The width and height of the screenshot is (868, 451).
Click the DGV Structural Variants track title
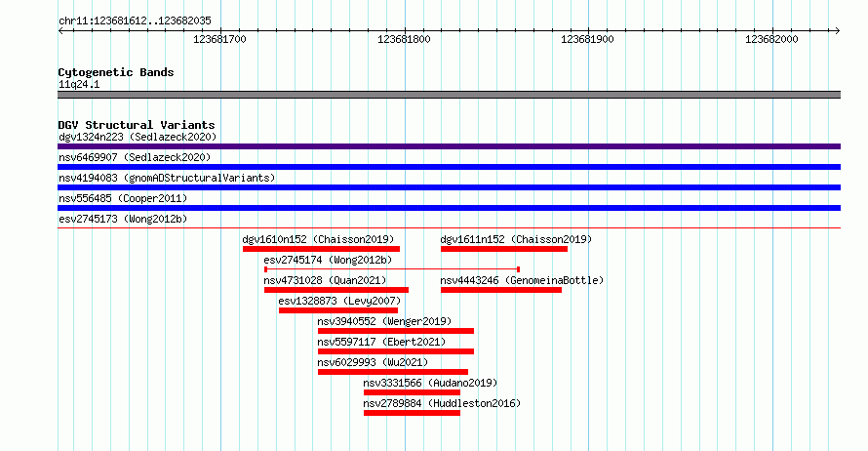click(x=137, y=125)
